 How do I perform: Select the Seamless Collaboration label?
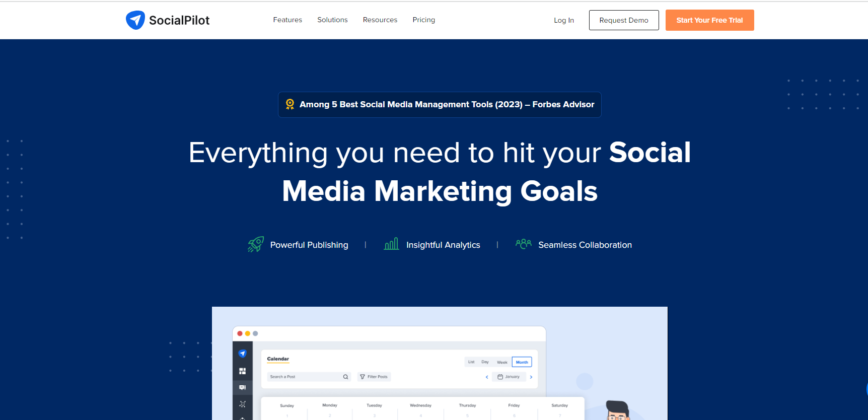click(585, 245)
